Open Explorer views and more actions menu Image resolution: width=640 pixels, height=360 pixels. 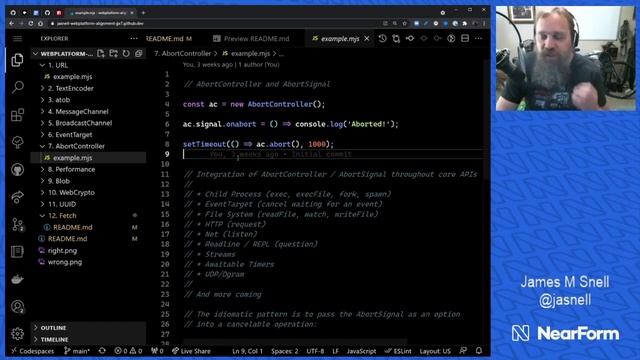point(134,38)
